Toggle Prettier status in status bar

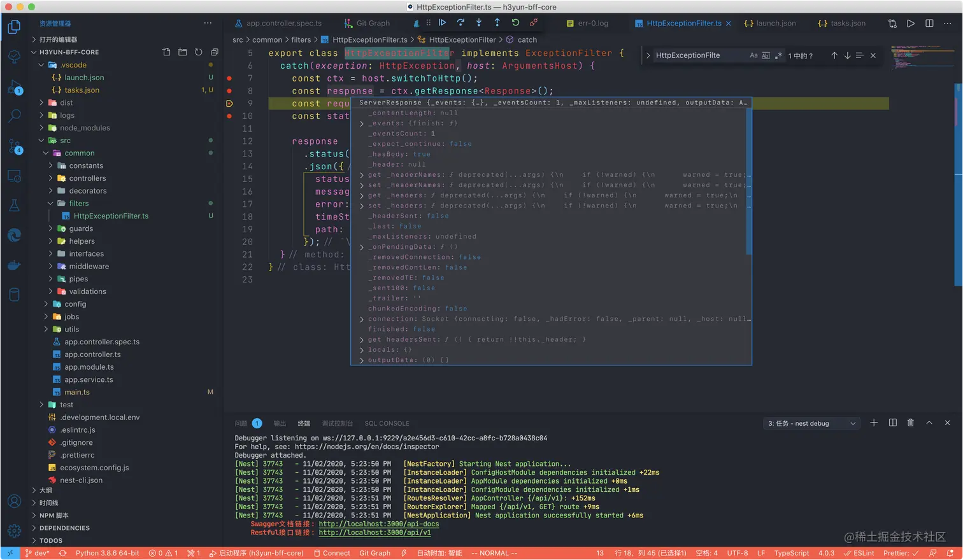(901, 553)
